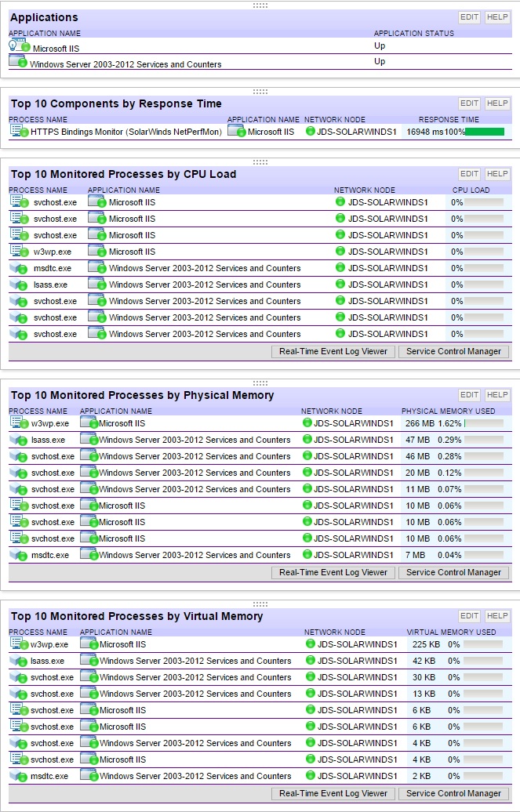Click node status icon on 225 KB Virtual Memory row

coord(311,643)
